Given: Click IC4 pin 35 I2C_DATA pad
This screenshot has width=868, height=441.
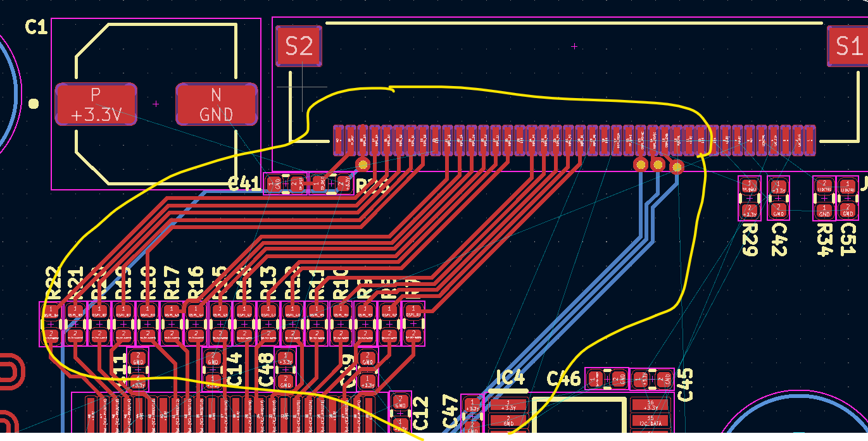Looking at the screenshot, I should pyautogui.click(x=650, y=421).
